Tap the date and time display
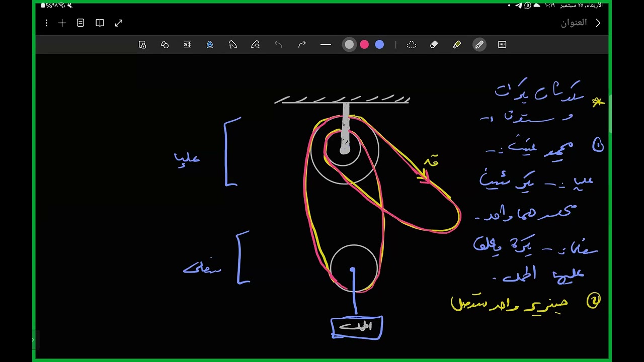This screenshot has height=362, width=644. pyautogui.click(x=574, y=6)
